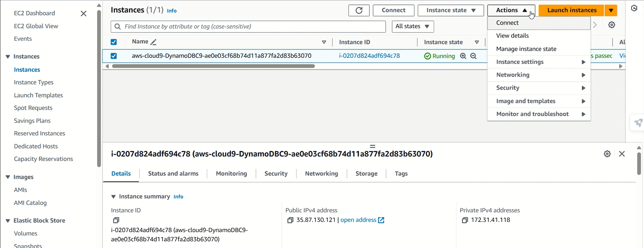Screen dimensions: 644x248
Task: Click the zoom-out filter icon beside Running
Action: [473, 56]
